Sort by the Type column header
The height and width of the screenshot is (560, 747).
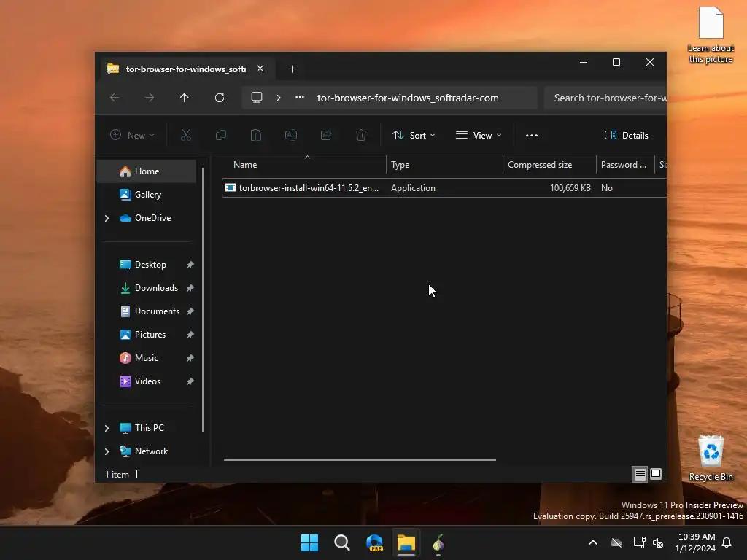coord(444,165)
